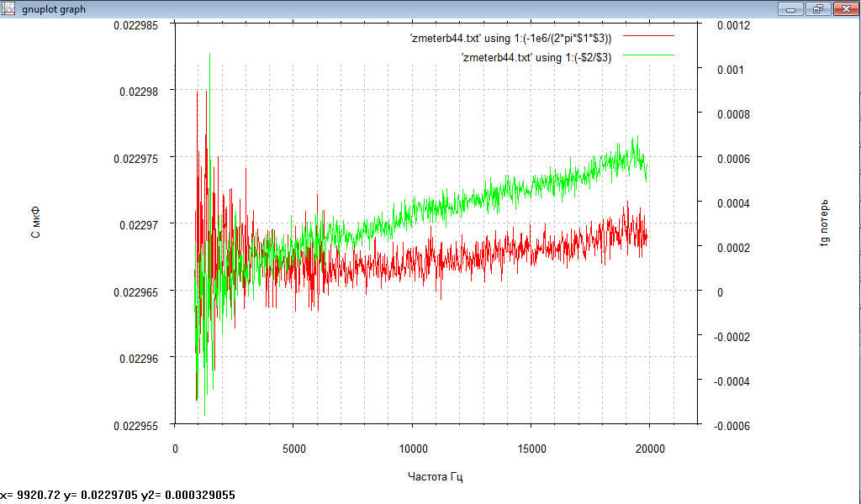Toggle the red capacitance curve via its legend text
Image resolution: width=861 pixels, height=504 pixels.
(510, 39)
